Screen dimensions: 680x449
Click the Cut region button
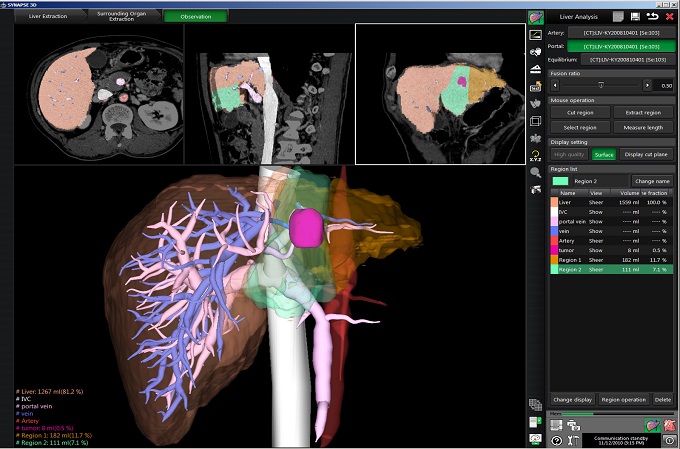(579, 112)
